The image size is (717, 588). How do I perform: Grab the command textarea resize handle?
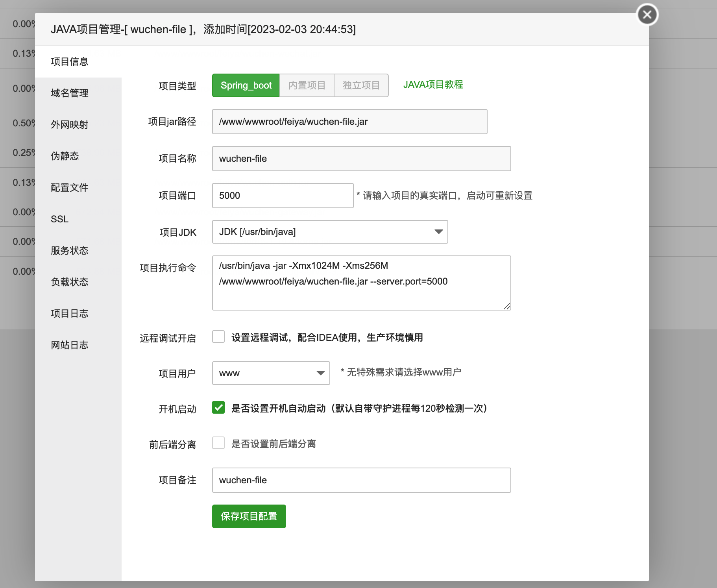pos(507,306)
